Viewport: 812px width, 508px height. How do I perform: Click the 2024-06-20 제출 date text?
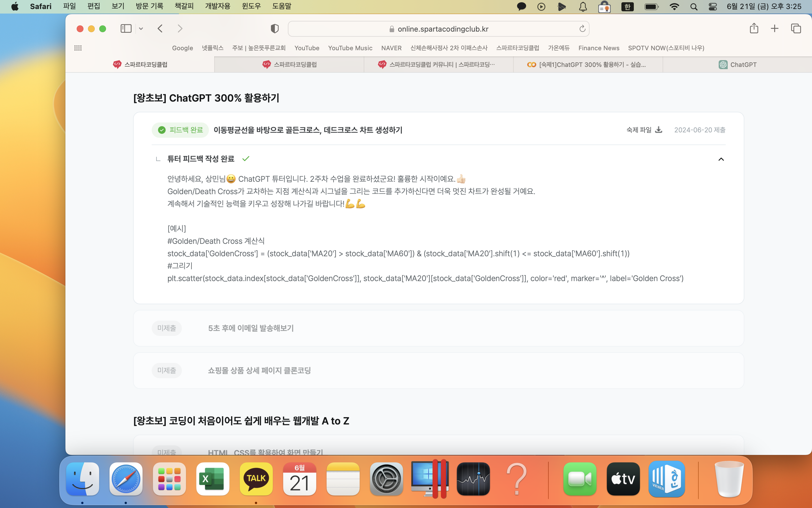(x=700, y=130)
